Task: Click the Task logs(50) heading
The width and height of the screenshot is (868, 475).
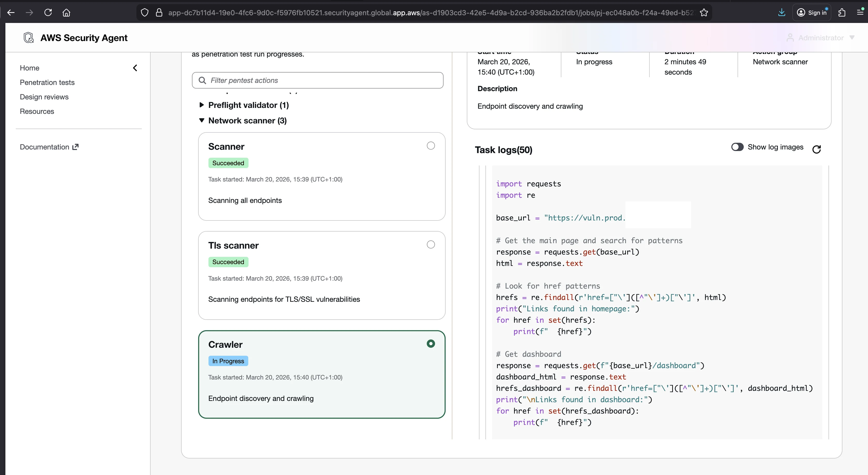Action: pos(503,150)
